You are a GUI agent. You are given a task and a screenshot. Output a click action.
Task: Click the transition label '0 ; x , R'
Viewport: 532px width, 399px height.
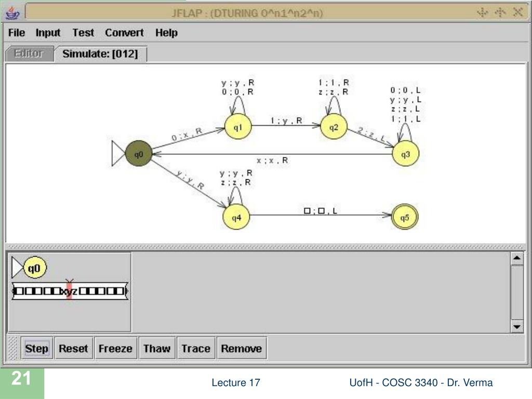[187, 135]
